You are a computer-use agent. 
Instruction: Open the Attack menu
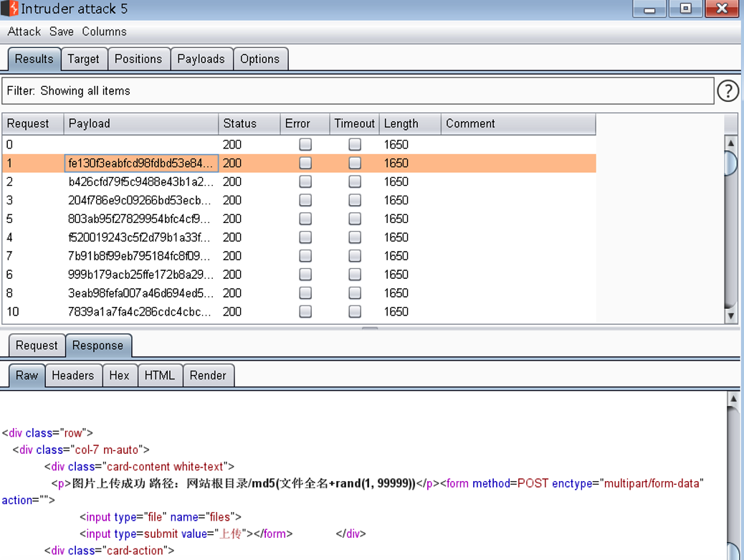(24, 32)
